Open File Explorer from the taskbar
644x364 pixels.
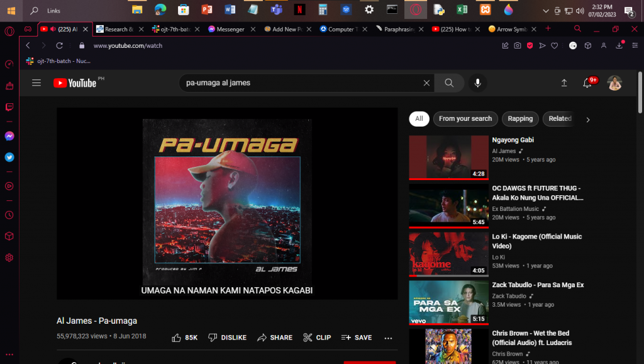(137, 10)
